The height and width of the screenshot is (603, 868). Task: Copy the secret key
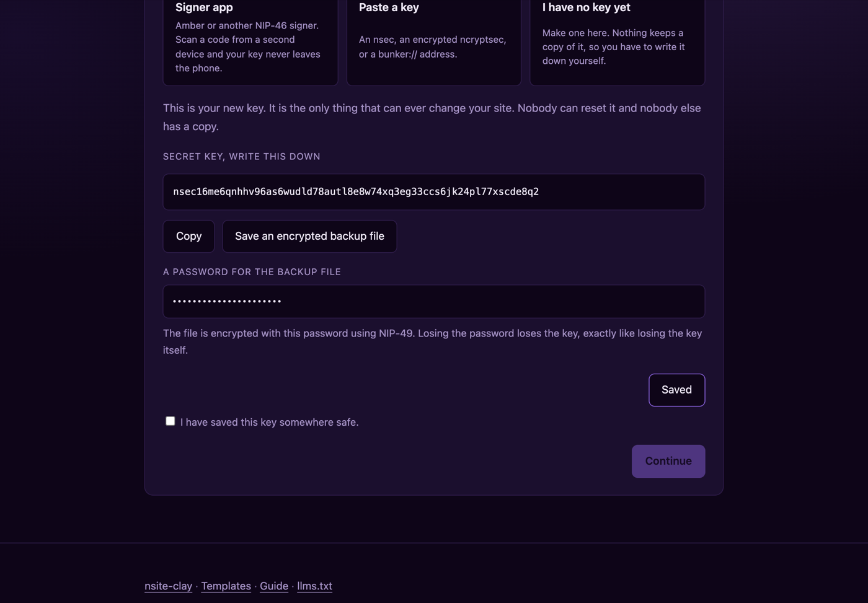188,236
